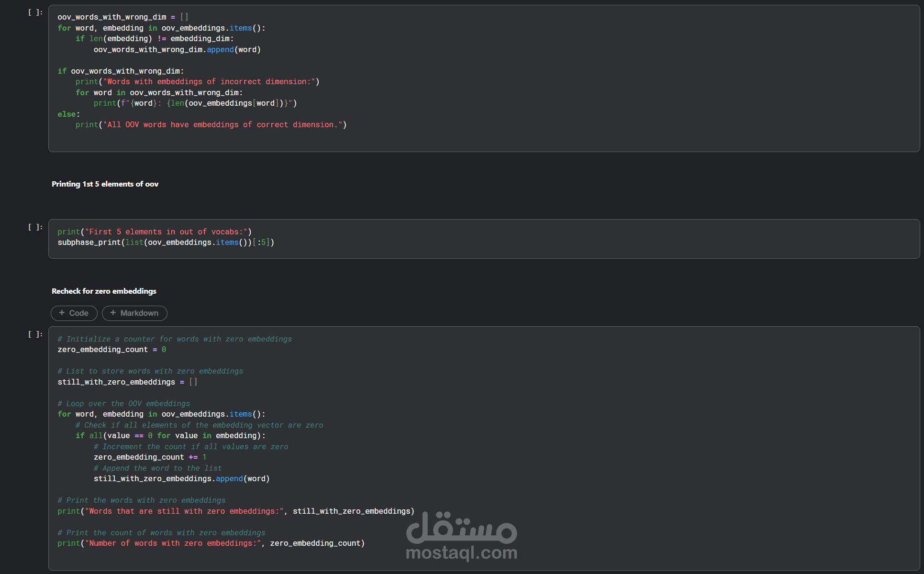This screenshot has height=574, width=924.
Task: Click 'All OOV words have embeddings' print statement
Action: tap(211, 125)
